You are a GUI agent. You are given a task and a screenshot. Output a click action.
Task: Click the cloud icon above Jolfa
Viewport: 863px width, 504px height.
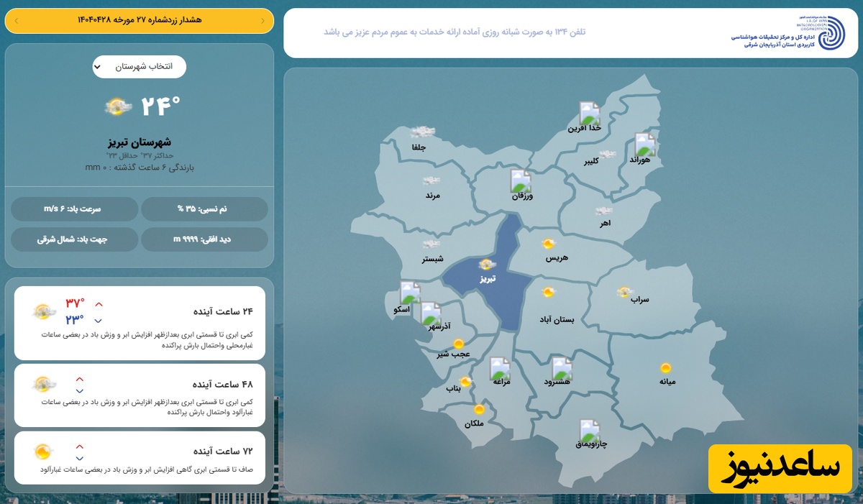421,132
